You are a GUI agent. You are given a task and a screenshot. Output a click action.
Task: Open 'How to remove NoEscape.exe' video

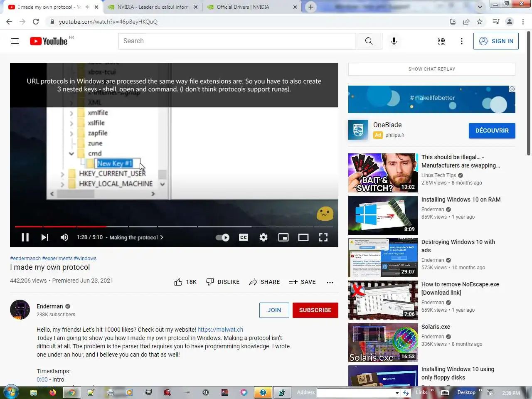pos(460,288)
